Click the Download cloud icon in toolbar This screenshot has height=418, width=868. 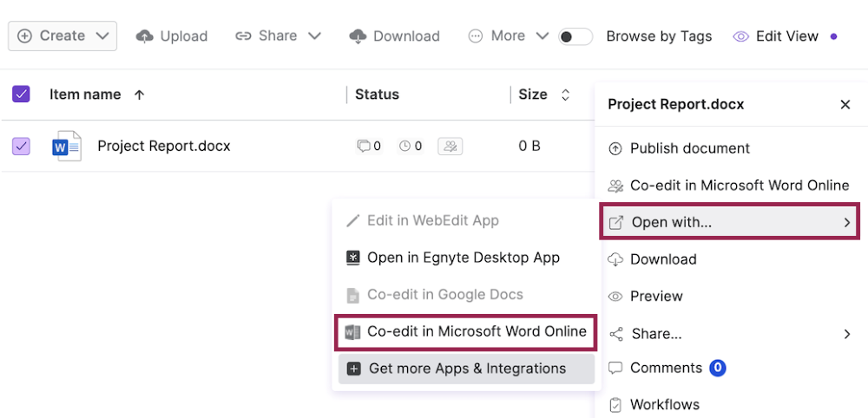(x=358, y=36)
